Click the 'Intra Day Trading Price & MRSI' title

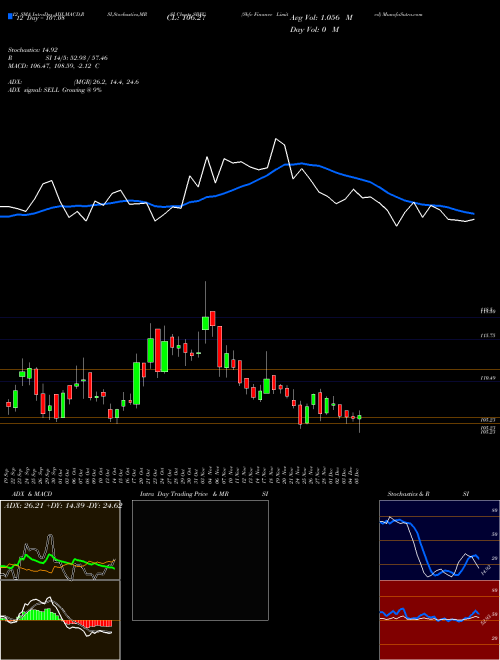point(204,494)
